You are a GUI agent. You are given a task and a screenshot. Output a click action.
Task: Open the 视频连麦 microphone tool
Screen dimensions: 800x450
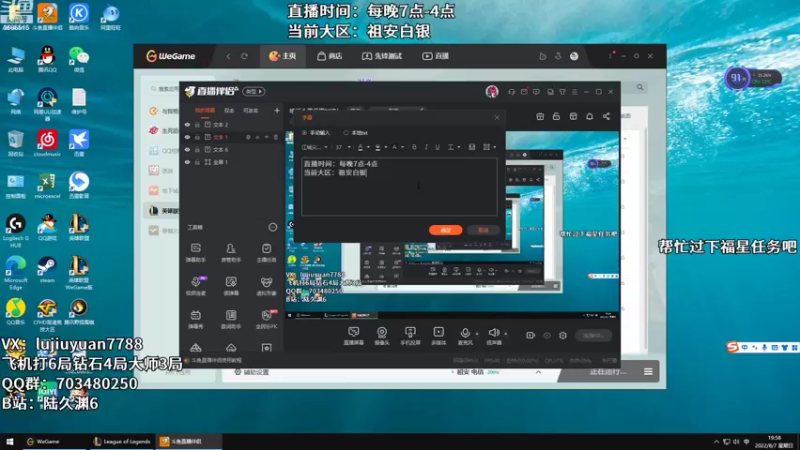coord(195,286)
